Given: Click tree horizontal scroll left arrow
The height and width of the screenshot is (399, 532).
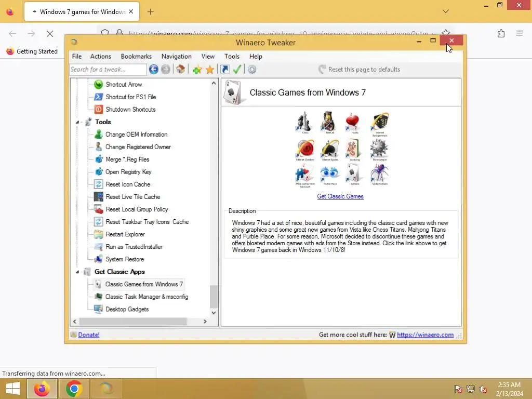Looking at the screenshot, I should point(75,321).
